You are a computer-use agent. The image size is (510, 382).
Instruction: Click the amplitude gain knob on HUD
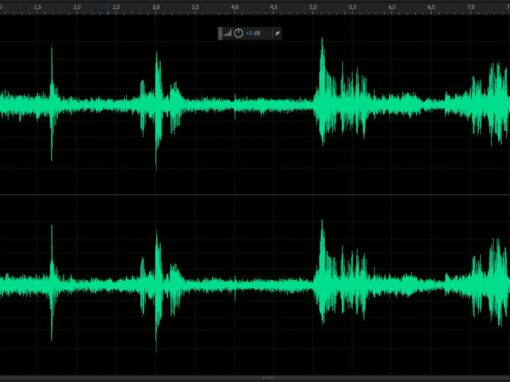click(x=238, y=33)
